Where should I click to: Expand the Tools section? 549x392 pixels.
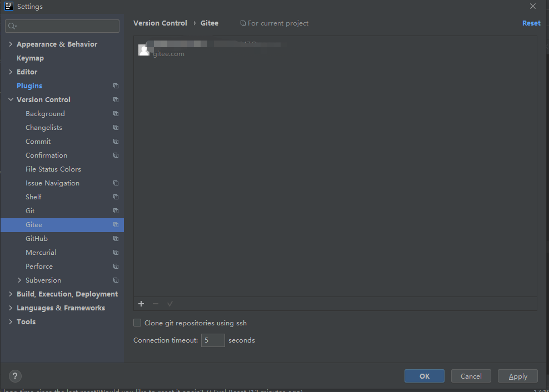pos(11,321)
